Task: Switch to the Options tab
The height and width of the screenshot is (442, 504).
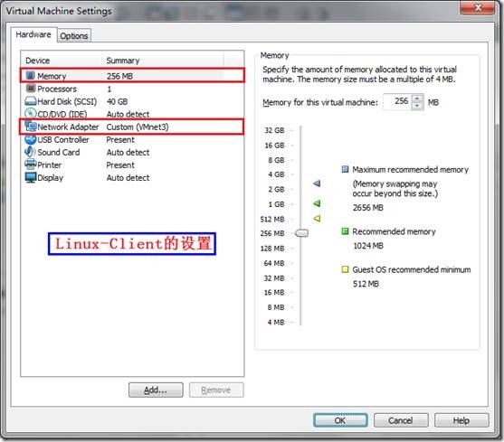Action: pyautogui.click(x=74, y=35)
